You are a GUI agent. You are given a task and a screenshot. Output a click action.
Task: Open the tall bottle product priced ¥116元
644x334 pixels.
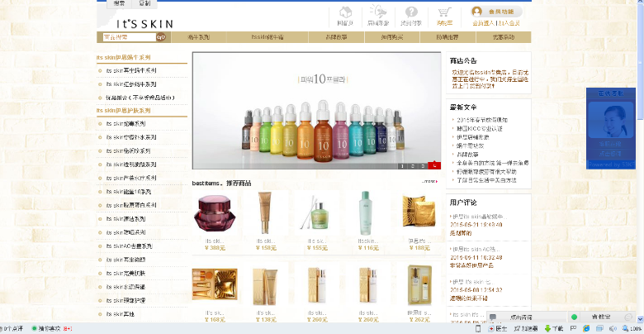click(x=365, y=213)
